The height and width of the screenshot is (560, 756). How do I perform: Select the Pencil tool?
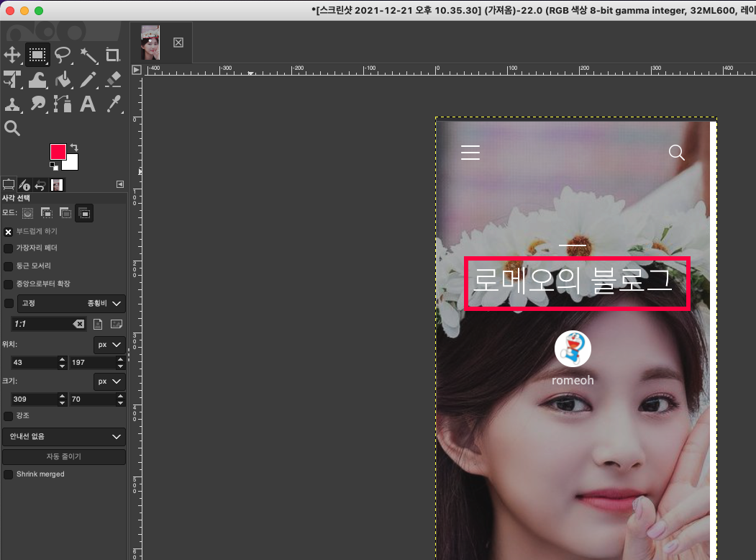click(x=88, y=80)
